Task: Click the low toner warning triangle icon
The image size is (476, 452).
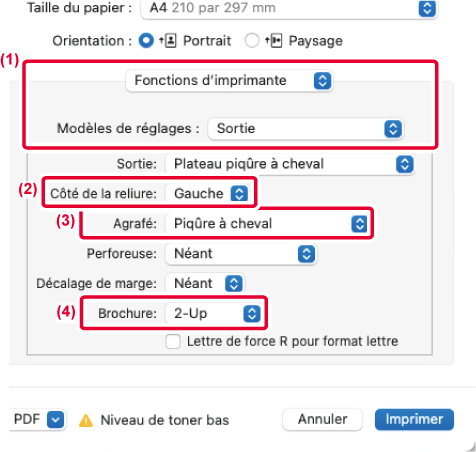Action: 86,420
